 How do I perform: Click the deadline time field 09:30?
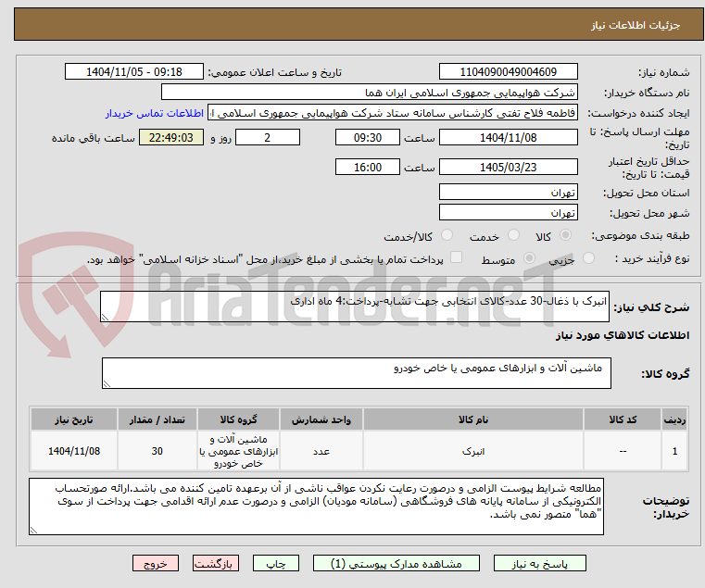(x=368, y=137)
